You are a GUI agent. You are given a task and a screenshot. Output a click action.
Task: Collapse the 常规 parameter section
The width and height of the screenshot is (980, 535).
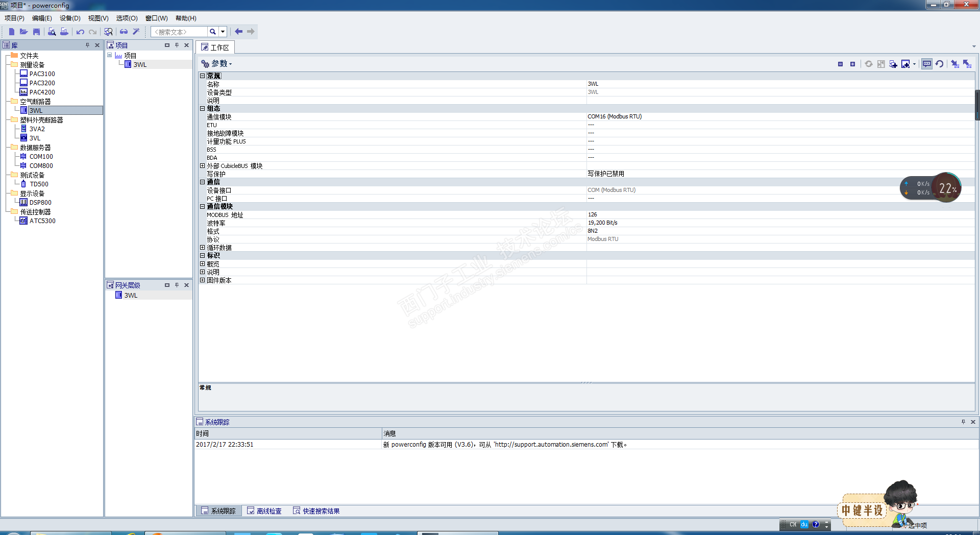tap(203, 76)
